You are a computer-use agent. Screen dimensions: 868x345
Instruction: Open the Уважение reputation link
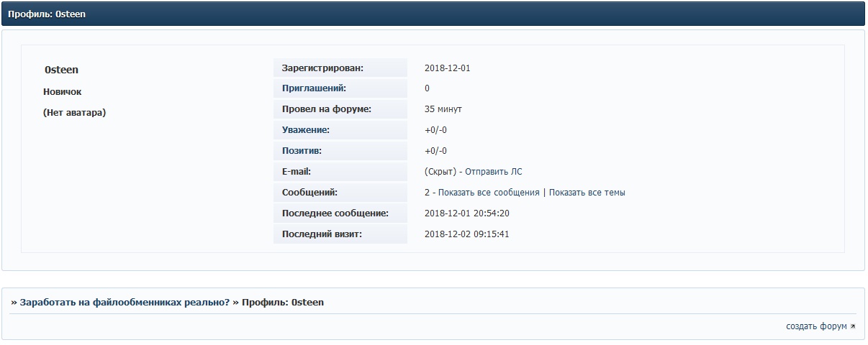pyautogui.click(x=306, y=130)
